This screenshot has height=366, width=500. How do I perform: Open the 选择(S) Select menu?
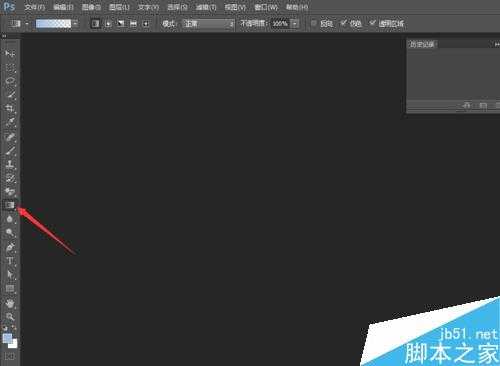[x=177, y=7]
